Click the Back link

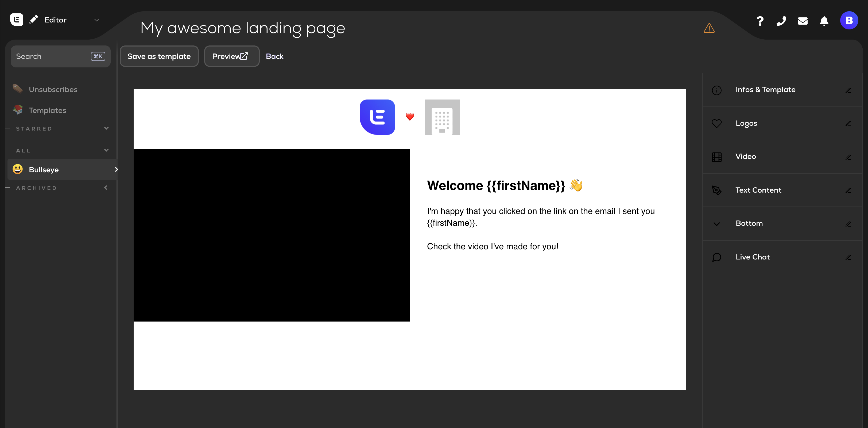pyautogui.click(x=274, y=56)
